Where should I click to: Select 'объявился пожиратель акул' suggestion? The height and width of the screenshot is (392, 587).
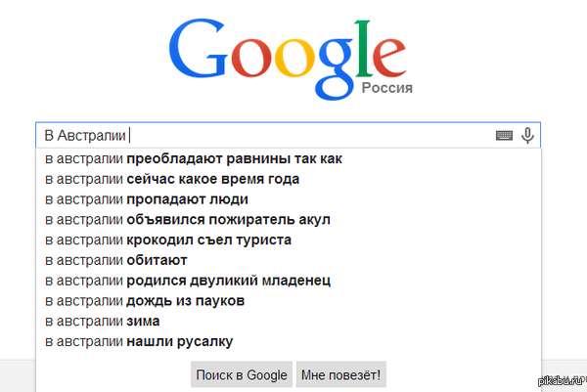tap(187, 219)
